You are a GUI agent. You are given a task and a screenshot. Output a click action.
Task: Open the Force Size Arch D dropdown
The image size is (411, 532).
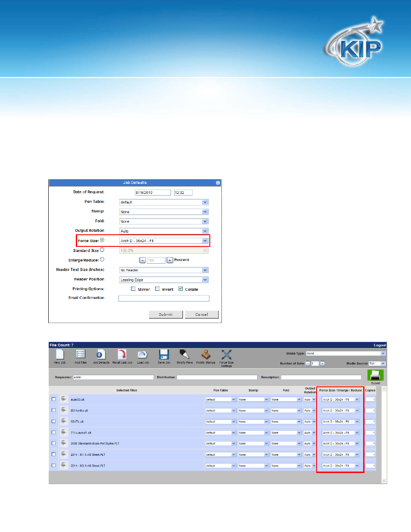pos(164,241)
